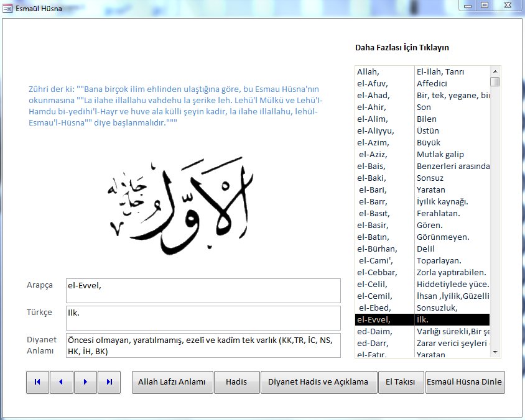The image size is (525, 420).
Task: Click the list scrollbar thumb
Action: click(495, 81)
